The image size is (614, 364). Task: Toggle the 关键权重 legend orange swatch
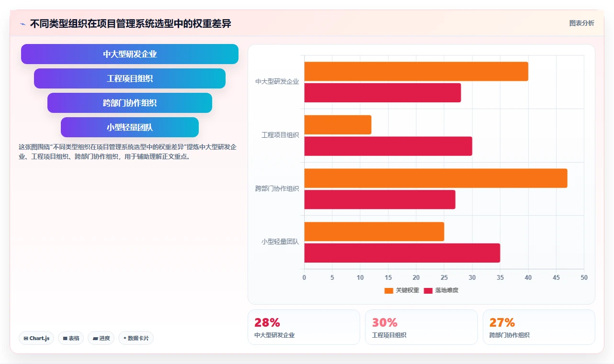coord(389,290)
